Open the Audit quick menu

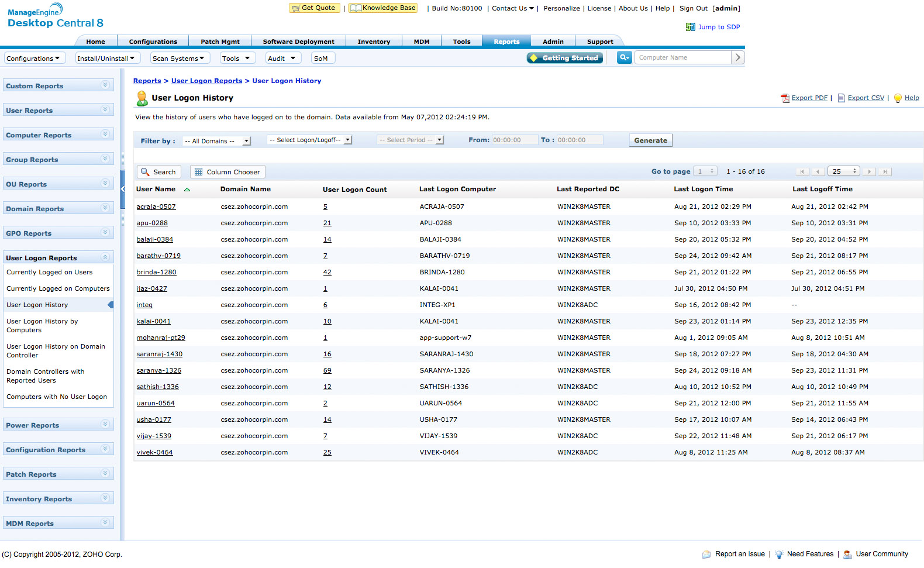click(283, 58)
